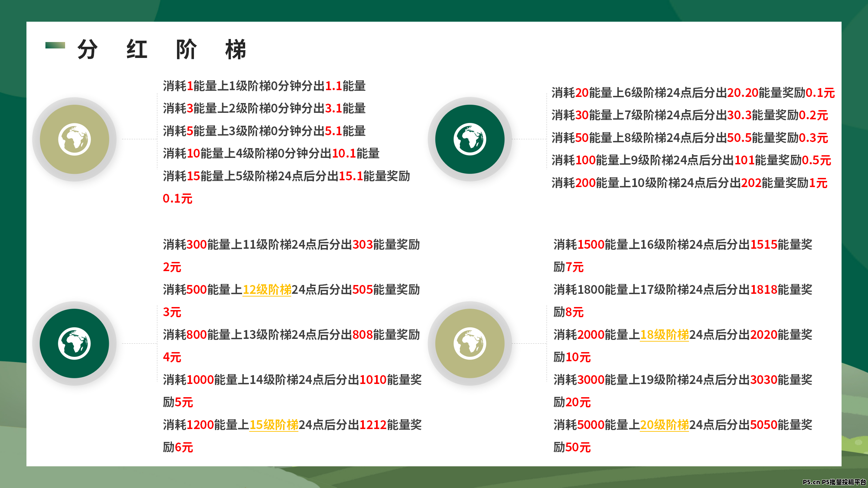Click the khaki globe icon beside levels 16-20
This screenshot has width=868, height=488.
point(470,343)
